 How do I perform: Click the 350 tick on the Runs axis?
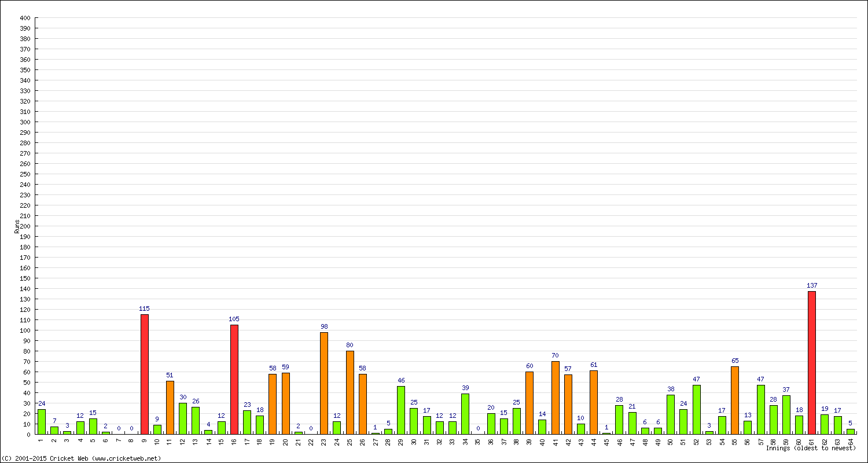coord(24,70)
